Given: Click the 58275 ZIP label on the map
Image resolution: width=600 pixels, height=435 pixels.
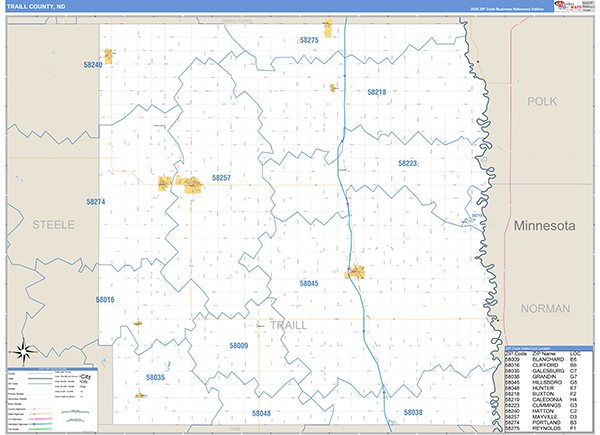Looking at the screenshot, I should coord(309,40).
